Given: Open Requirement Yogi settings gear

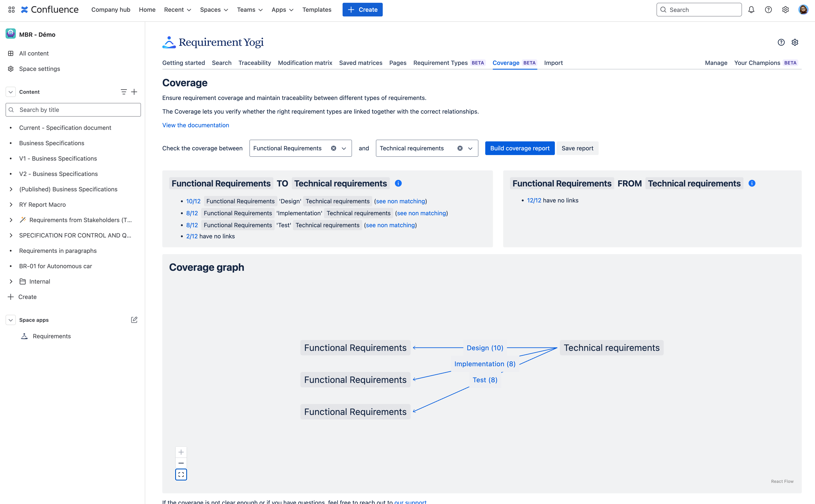Looking at the screenshot, I should 795,42.
